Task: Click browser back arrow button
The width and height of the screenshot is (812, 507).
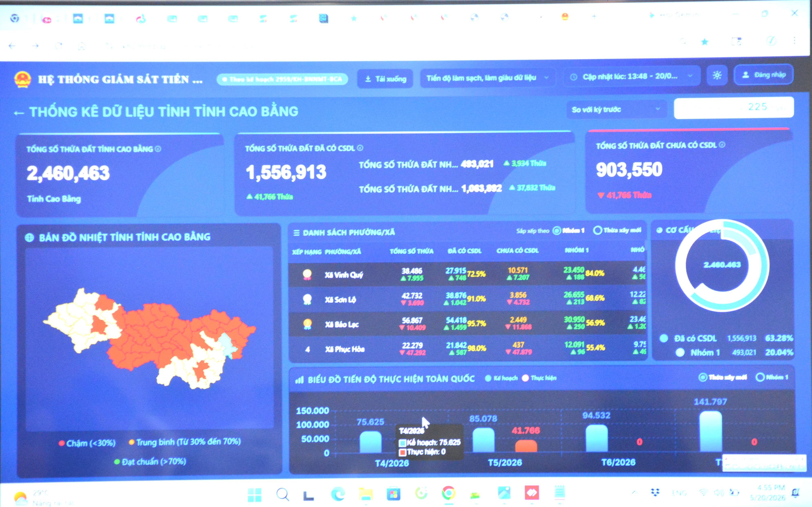Action: (x=12, y=46)
